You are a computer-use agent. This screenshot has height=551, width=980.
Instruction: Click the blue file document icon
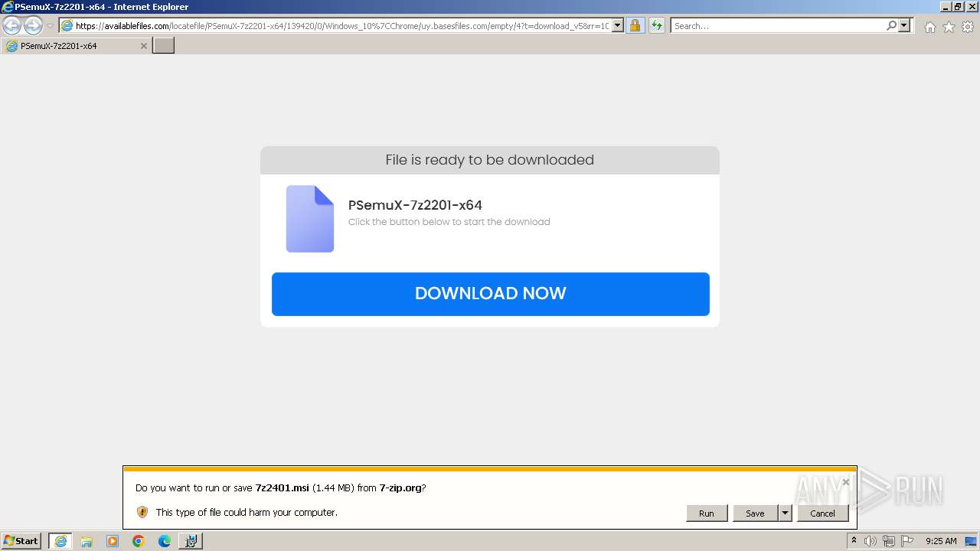(310, 219)
